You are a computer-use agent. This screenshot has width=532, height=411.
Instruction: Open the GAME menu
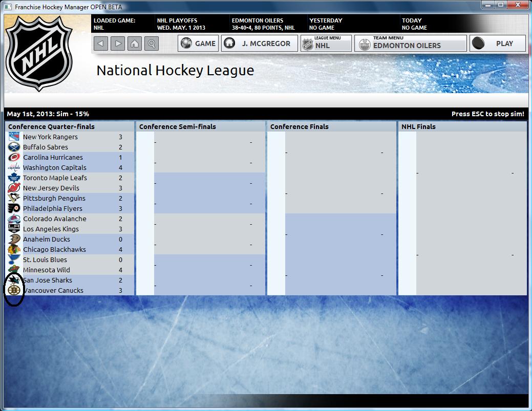pyautogui.click(x=199, y=44)
